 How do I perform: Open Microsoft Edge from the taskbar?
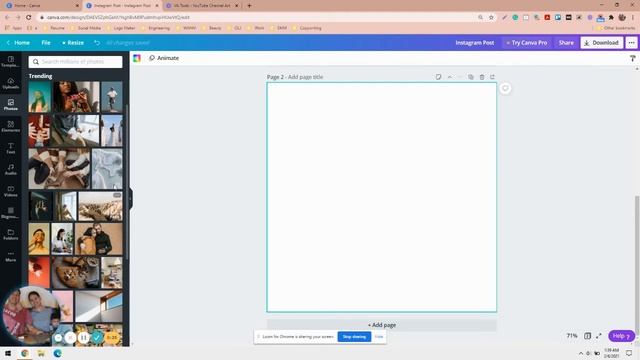coord(58,353)
